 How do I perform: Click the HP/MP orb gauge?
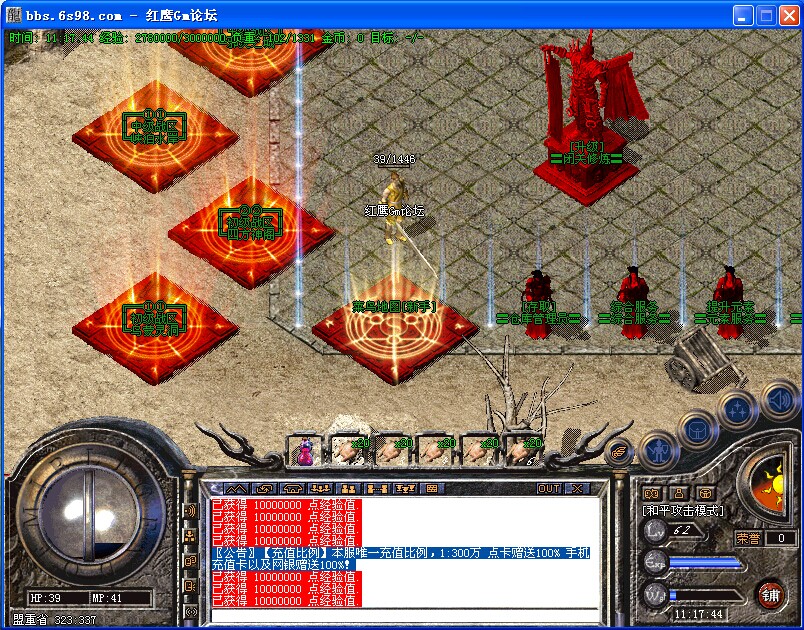click(90, 515)
